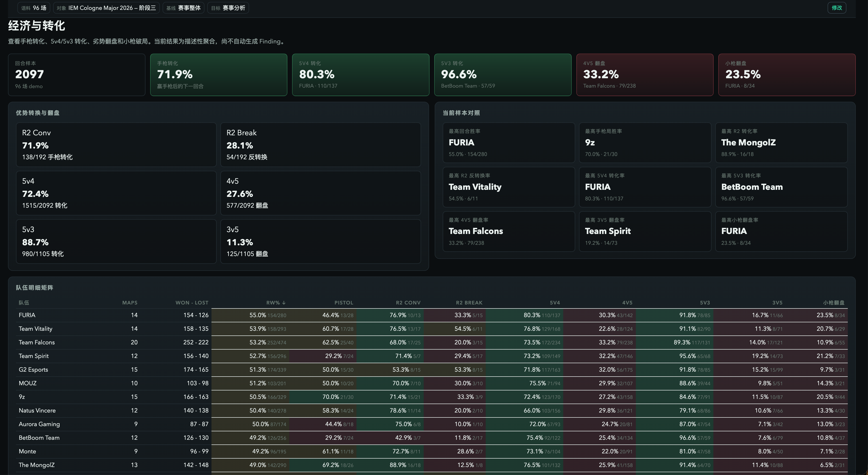Sort by the R2 CONV column header
The height and width of the screenshot is (475, 868).
[x=408, y=303]
